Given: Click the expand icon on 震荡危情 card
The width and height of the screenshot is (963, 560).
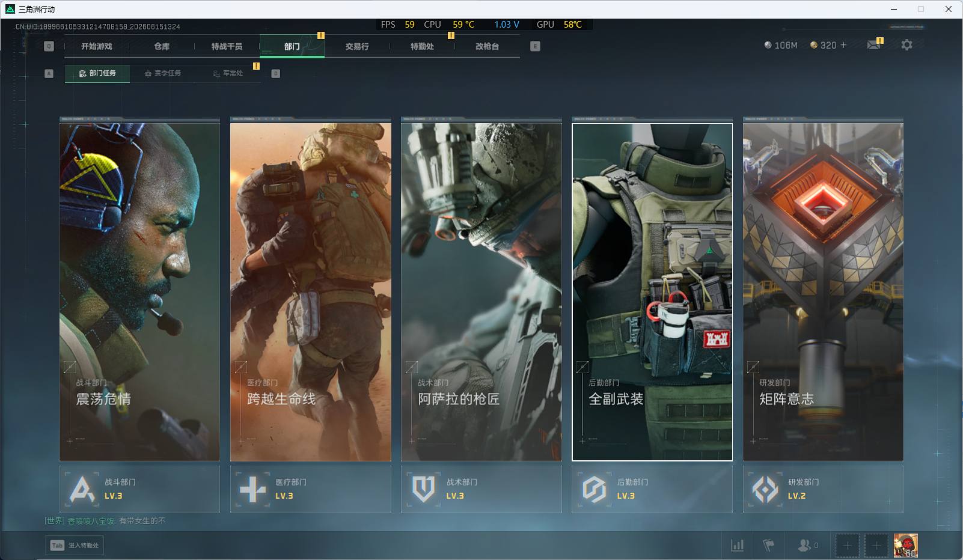Looking at the screenshot, I should point(70,367).
